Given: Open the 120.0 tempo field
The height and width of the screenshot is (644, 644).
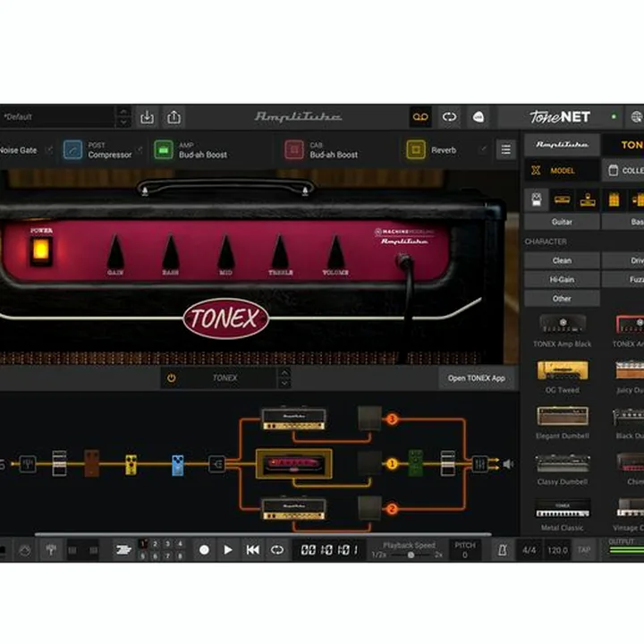Looking at the screenshot, I should pos(557,550).
